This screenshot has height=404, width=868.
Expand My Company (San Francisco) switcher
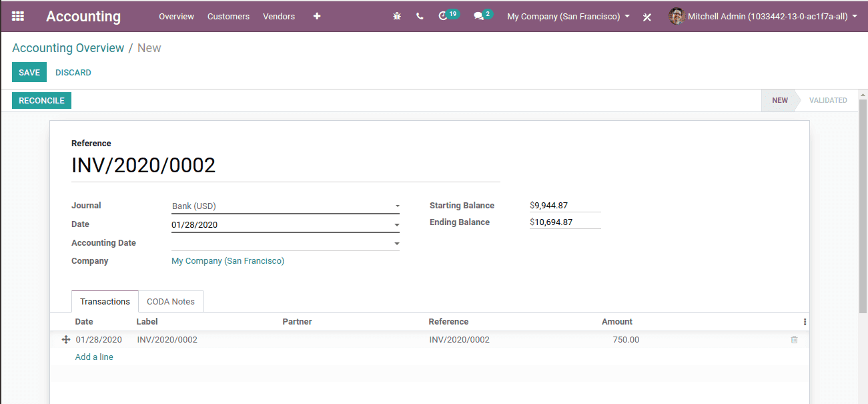tap(568, 16)
